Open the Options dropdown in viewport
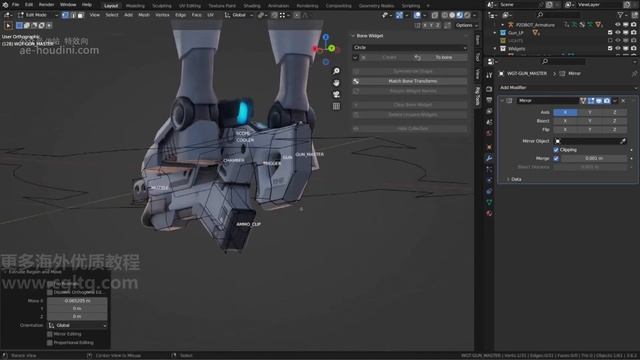 coord(466,25)
